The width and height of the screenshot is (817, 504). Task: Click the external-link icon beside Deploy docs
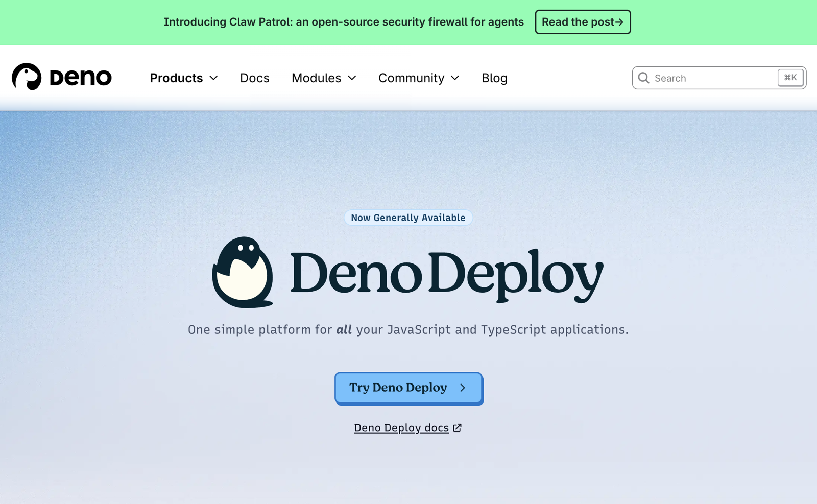(458, 428)
